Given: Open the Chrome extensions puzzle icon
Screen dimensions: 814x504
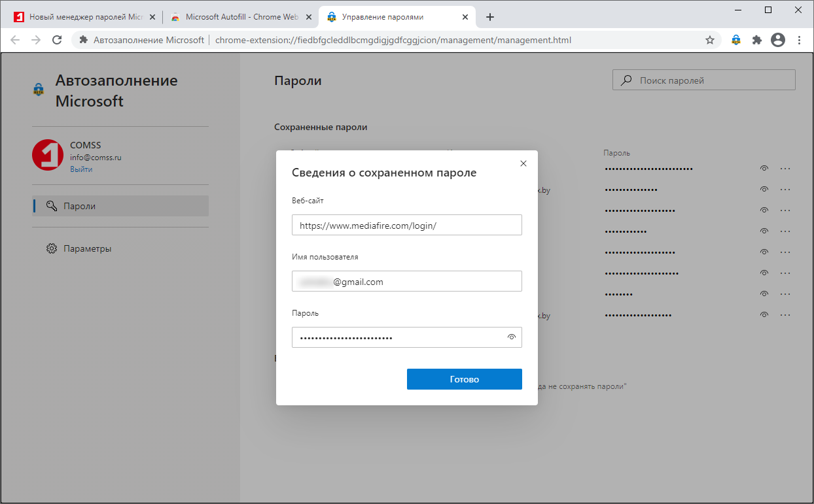Looking at the screenshot, I should tap(757, 40).
